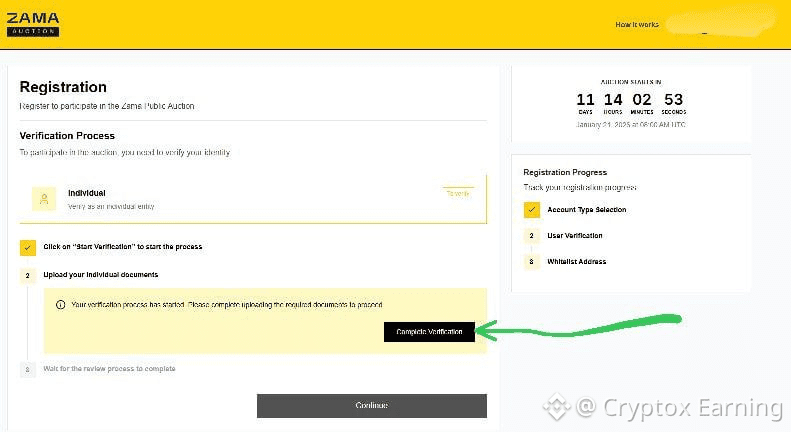Select the User Verification label
791x432 pixels.
tap(575, 236)
